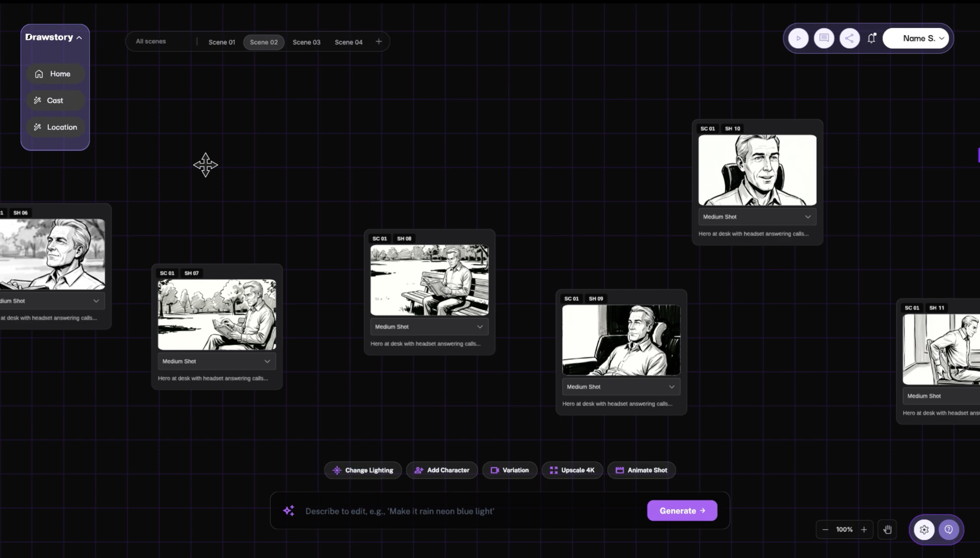This screenshot has height=558, width=980.
Task: Switch to Scene 02 tab
Action: tap(264, 42)
